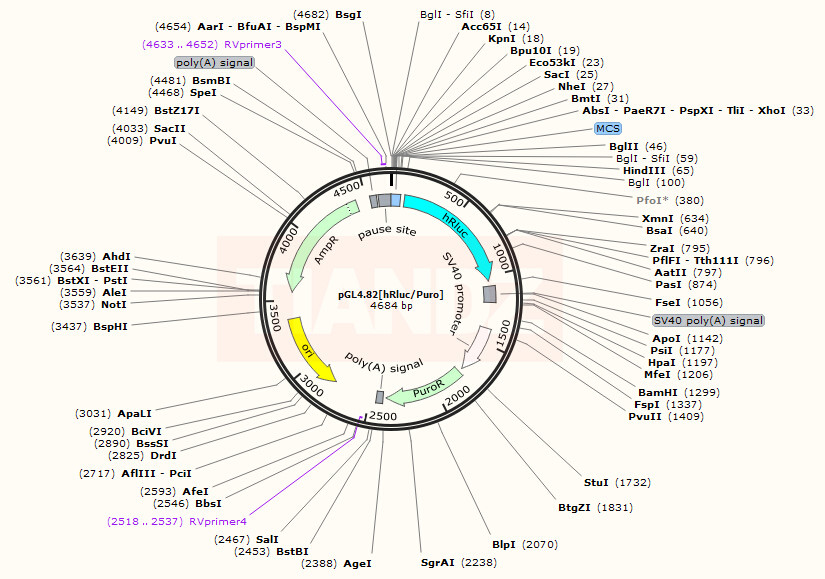825x579 pixels.
Task: Click the small gray box near 2500
Action: (x=380, y=397)
